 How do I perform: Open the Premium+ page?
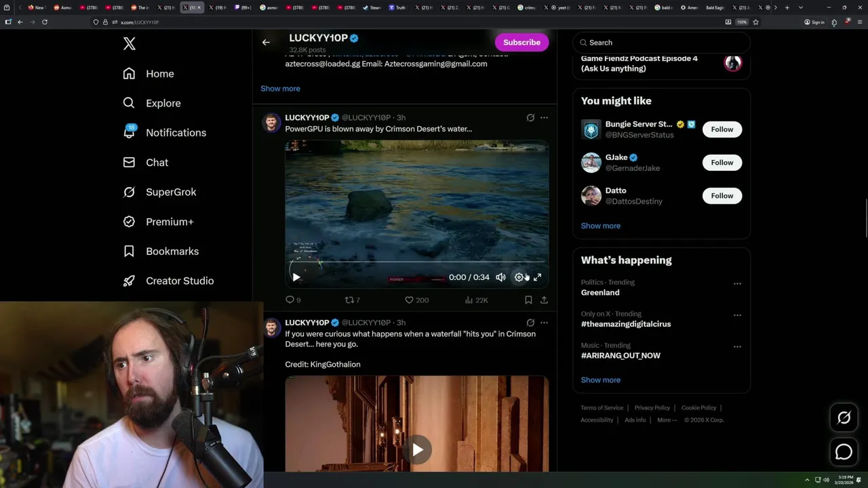(x=159, y=222)
